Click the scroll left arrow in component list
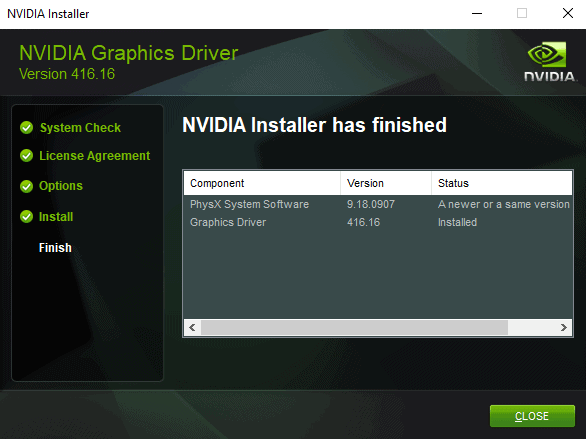The height and width of the screenshot is (439, 586). tap(192, 328)
